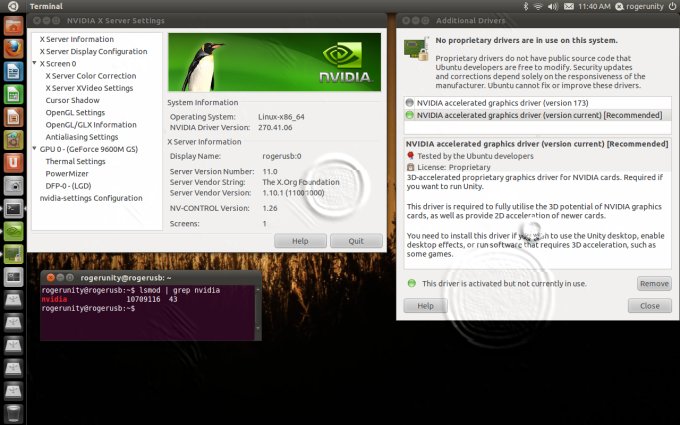Open Thermal Settings page
The image size is (680, 425).
click(75, 161)
